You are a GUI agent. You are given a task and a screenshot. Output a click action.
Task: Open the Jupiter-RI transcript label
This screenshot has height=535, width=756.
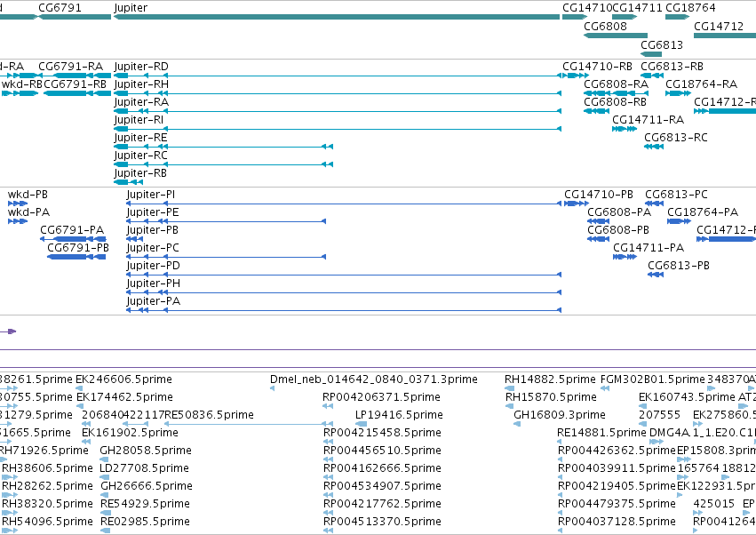point(139,120)
